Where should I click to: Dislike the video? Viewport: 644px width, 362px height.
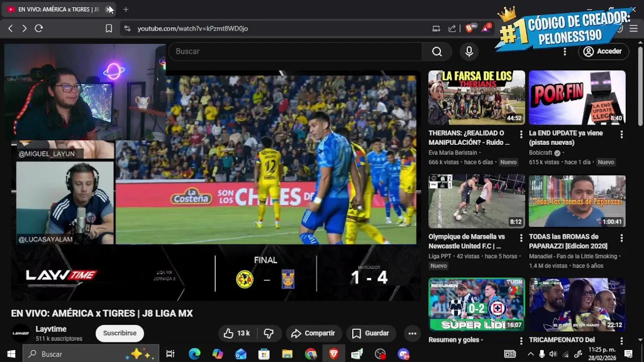point(269,333)
